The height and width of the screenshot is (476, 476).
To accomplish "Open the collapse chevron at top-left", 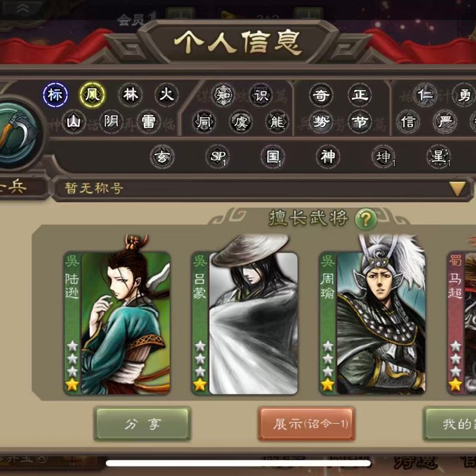I will 23,9.
